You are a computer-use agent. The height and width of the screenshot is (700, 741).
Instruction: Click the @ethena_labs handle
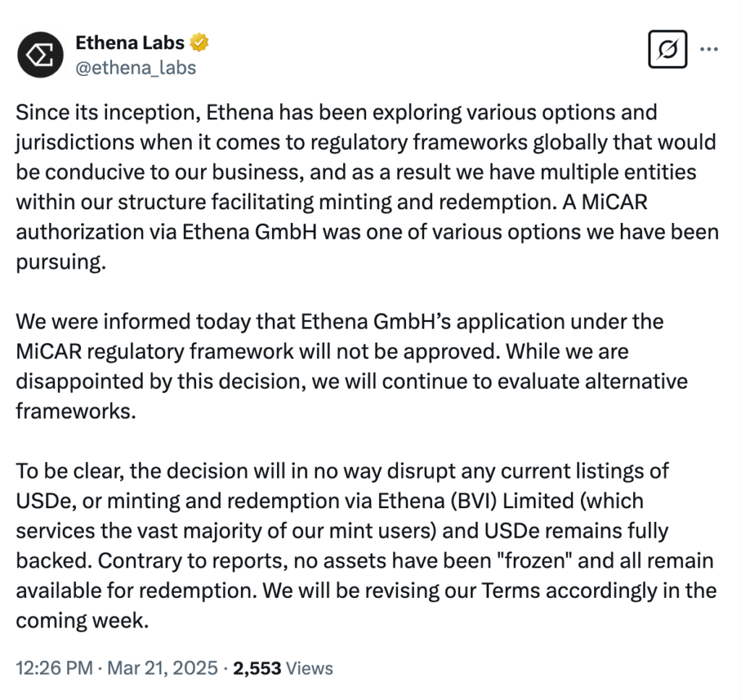pos(135,67)
